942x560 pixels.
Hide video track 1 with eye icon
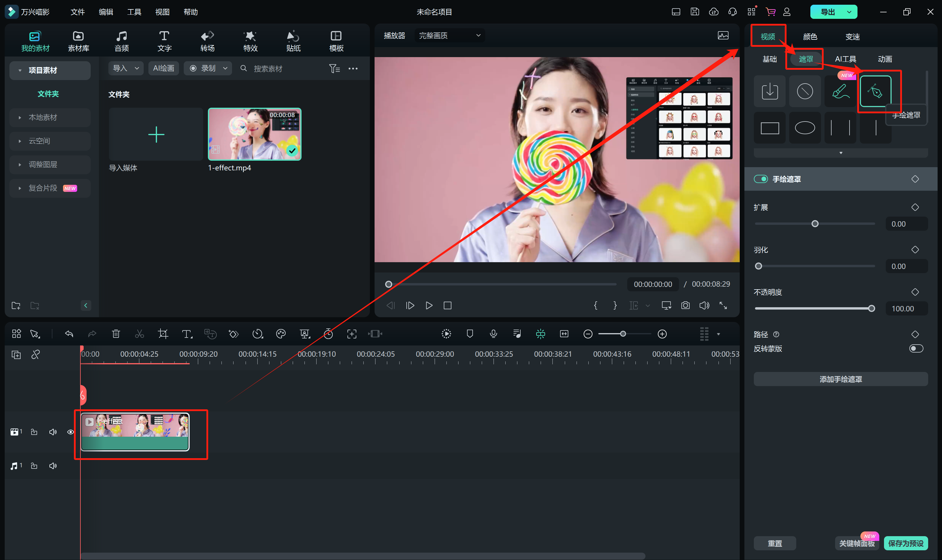[71, 432]
